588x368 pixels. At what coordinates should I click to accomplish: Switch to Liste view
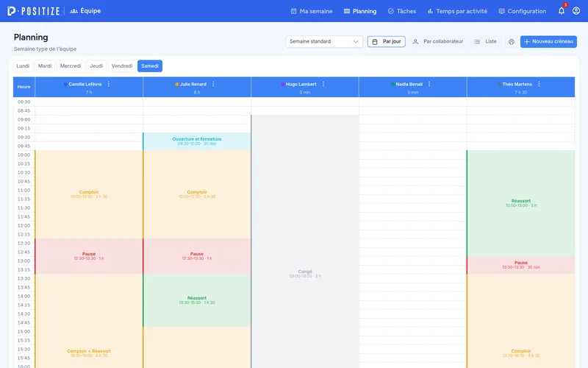tap(485, 41)
